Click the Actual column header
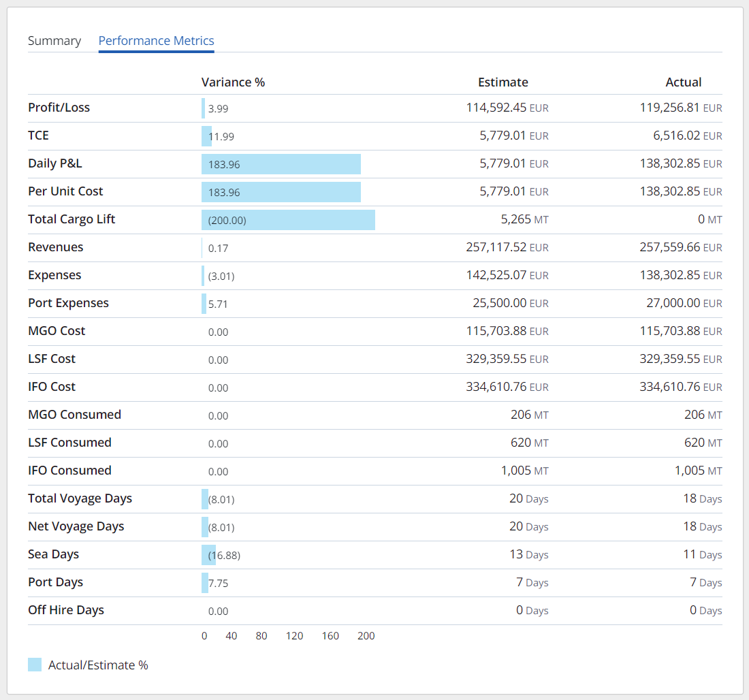 coord(684,82)
